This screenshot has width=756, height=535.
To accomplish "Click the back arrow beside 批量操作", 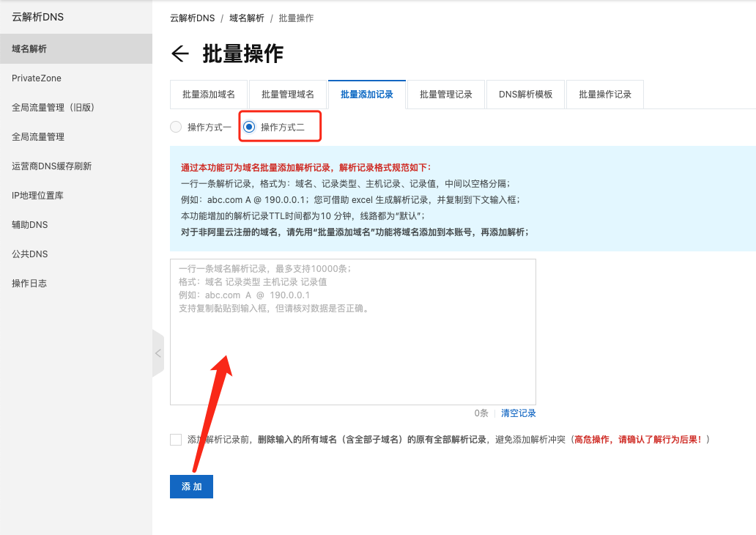I will pos(179,53).
